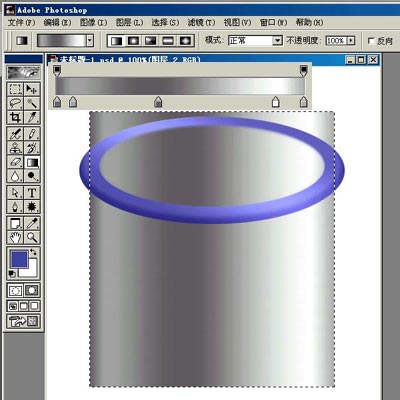
Task: Select the Hand tool
Action: 15,237
